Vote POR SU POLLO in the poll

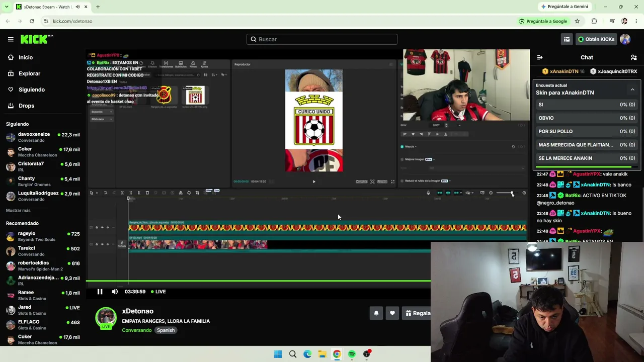[587, 131]
